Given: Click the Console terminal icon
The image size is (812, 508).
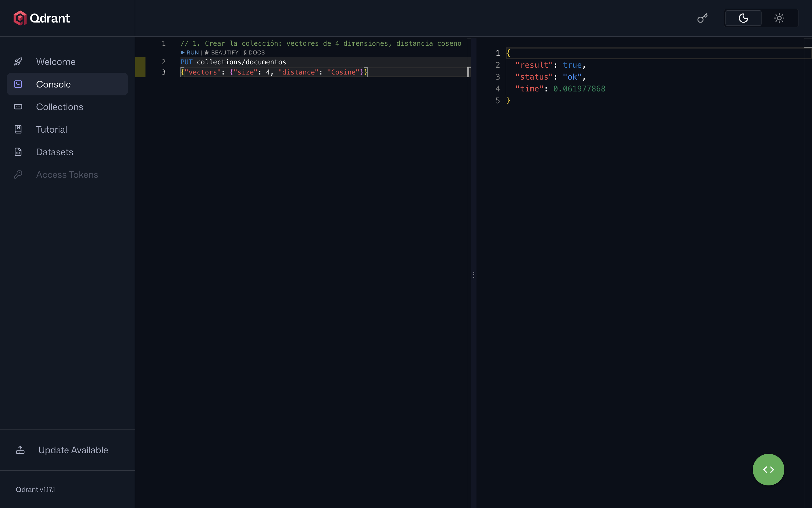Looking at the screenshot, I should [18, 84].
